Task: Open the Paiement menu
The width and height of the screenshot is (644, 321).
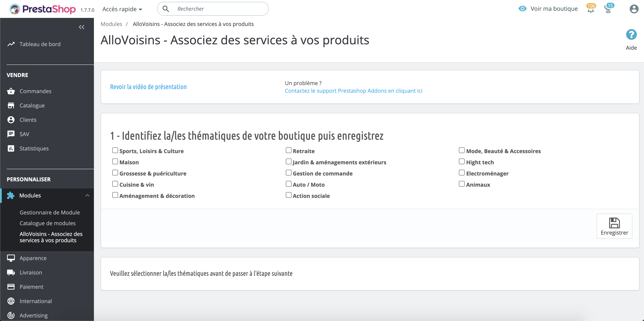Action: click(x=32, y=287)
